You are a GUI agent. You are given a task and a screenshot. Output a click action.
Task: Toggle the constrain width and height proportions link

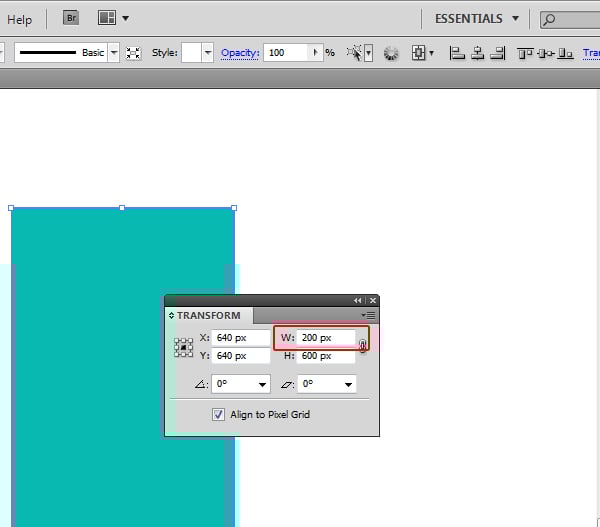tap(362, 346)
